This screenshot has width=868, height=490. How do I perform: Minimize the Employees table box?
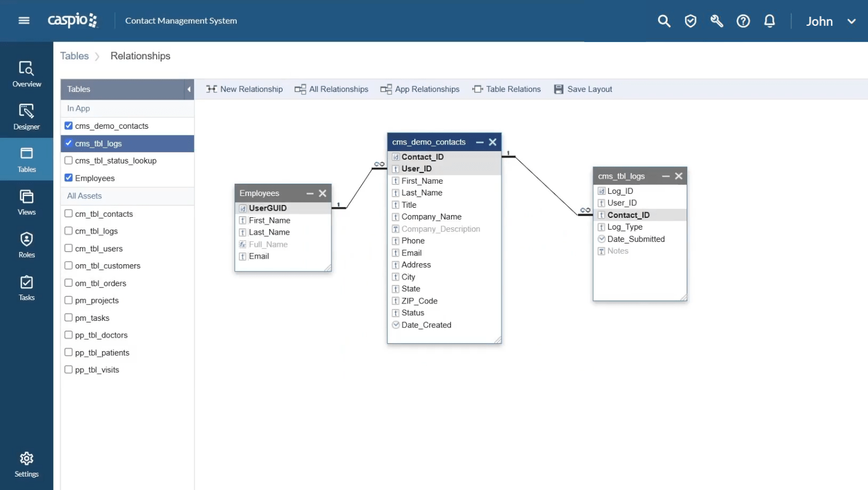(x=309, y=193)
